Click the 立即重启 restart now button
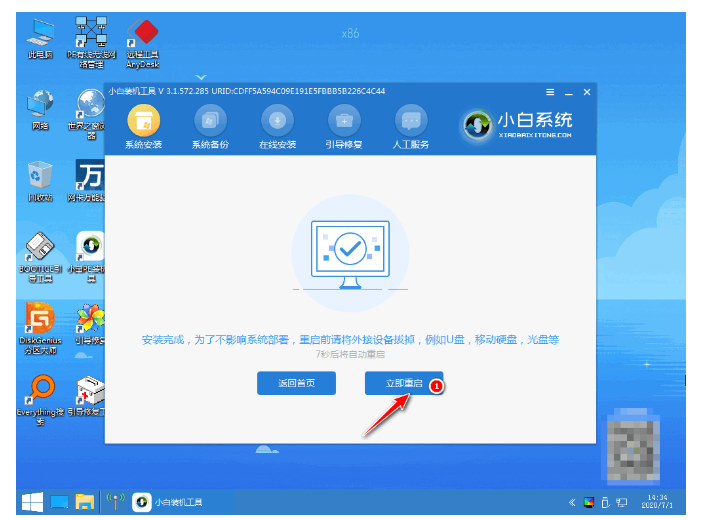This screenshot has height=520, width=704. pyautogui.click(x=404, y=383)
